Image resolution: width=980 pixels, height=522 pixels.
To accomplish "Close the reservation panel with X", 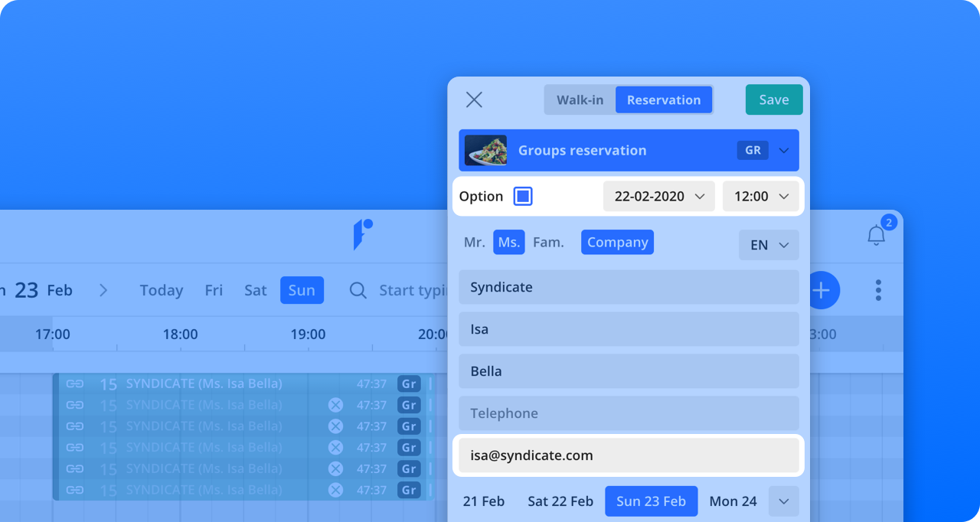I will click(474, 100).
